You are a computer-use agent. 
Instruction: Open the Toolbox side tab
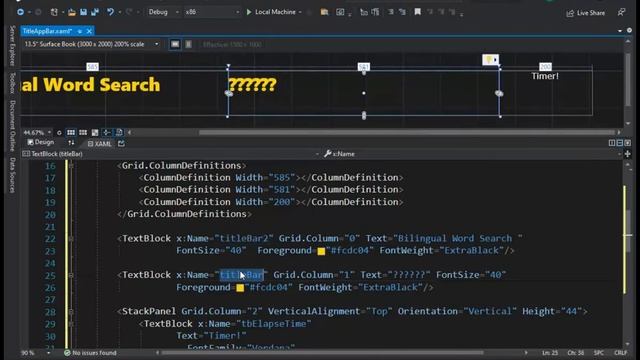point(12,83)
